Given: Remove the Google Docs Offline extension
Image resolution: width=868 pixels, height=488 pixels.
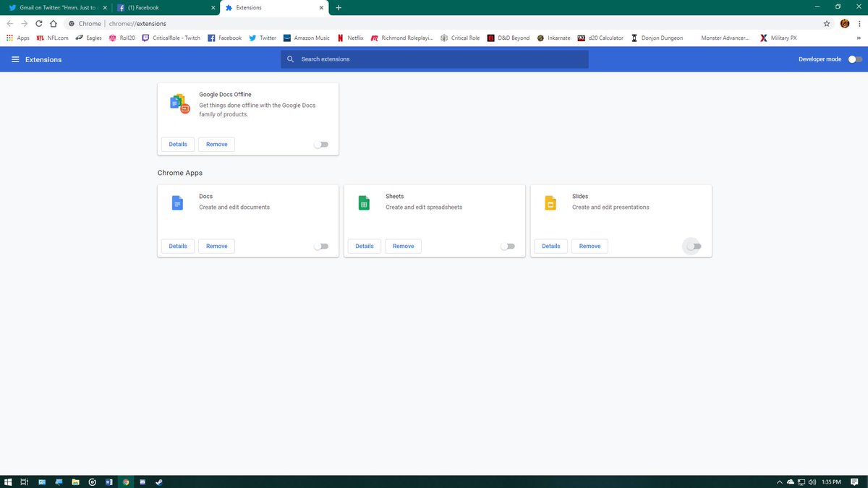Looking at the screenshot, I should pyautogui.click(x=216, y=145).
